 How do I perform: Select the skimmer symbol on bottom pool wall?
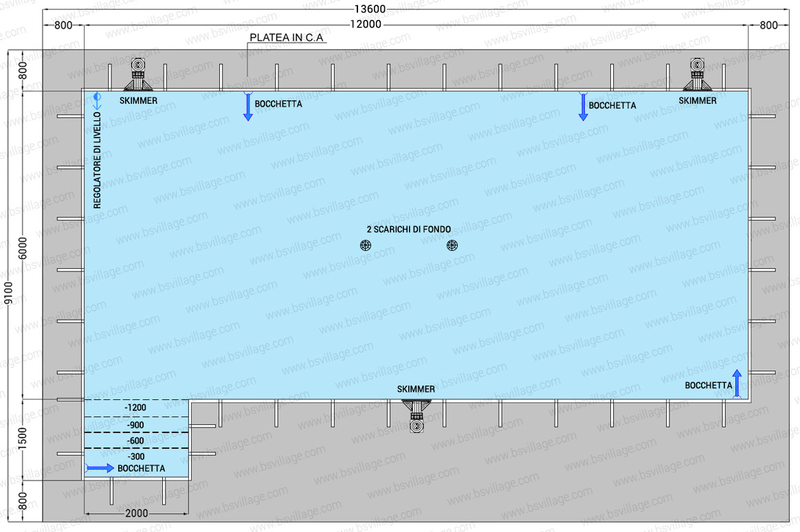tap(416, 416)
